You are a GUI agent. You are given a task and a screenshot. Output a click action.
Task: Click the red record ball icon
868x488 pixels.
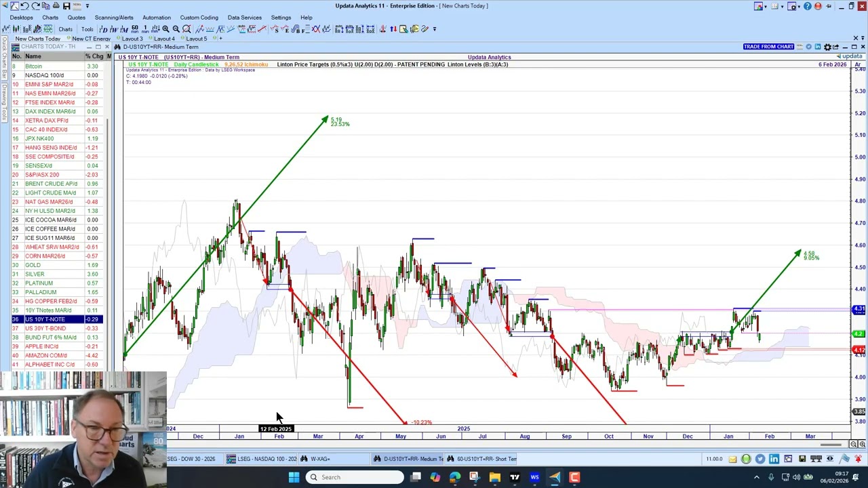coord(818,6)
